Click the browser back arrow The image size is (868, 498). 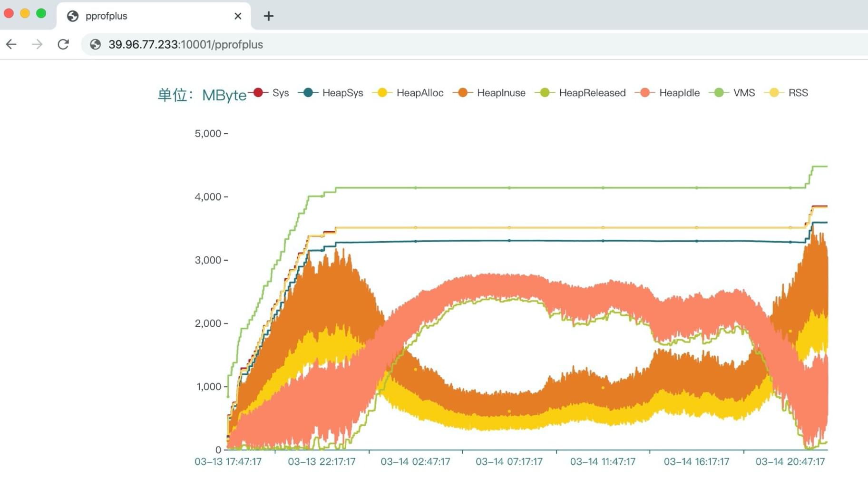coord(11,44)
